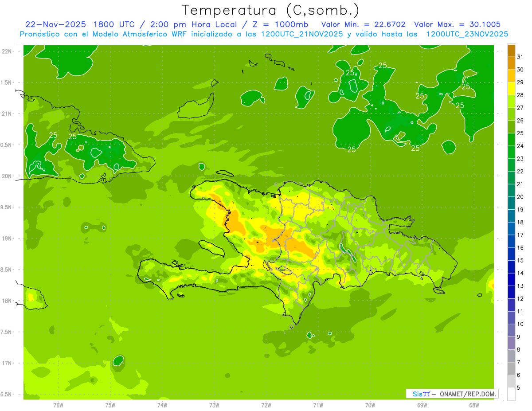The width and height of the screenshot is (532, 411).
Task: Click legend scale value '31'
Action: pos(520,57)
